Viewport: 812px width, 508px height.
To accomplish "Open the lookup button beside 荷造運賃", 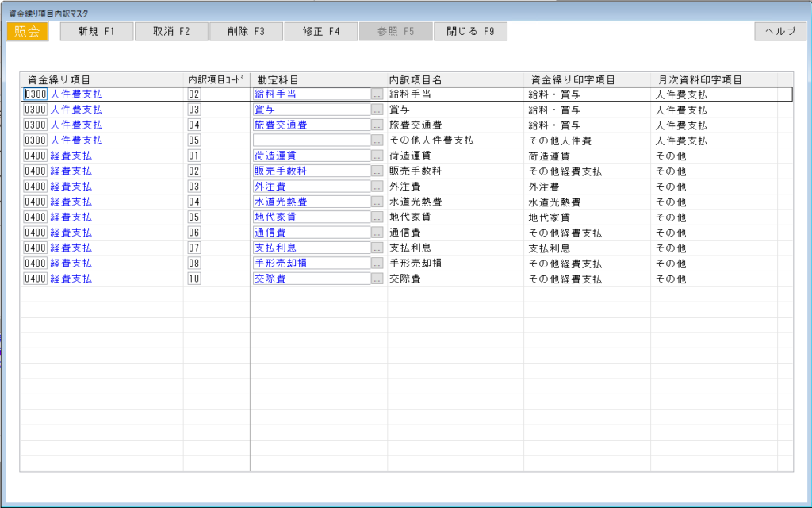I will pos(377,156).
